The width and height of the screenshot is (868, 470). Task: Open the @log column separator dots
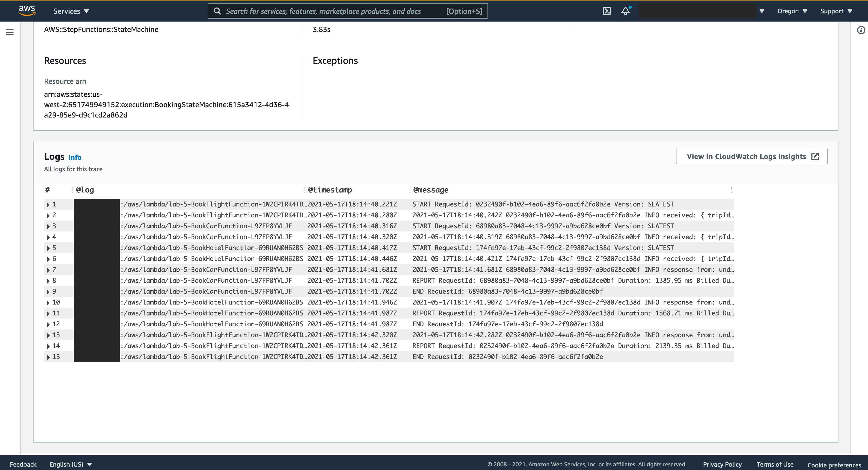tap(72, 190)
